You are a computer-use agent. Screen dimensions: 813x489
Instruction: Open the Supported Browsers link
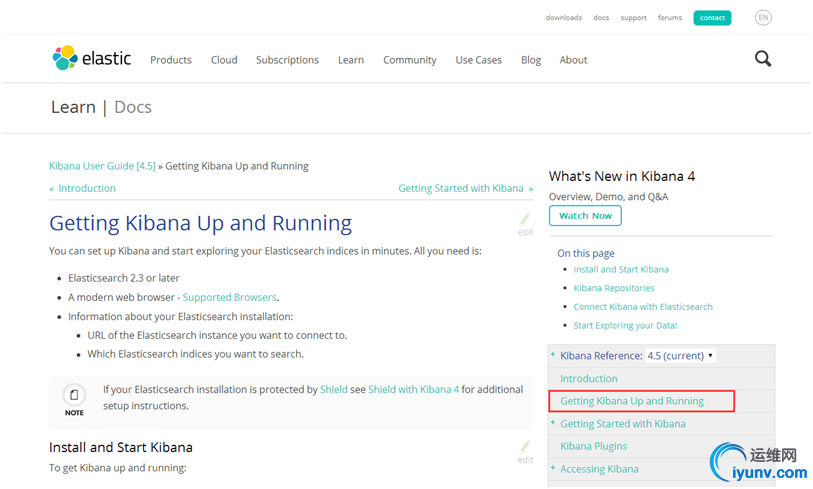229,297
